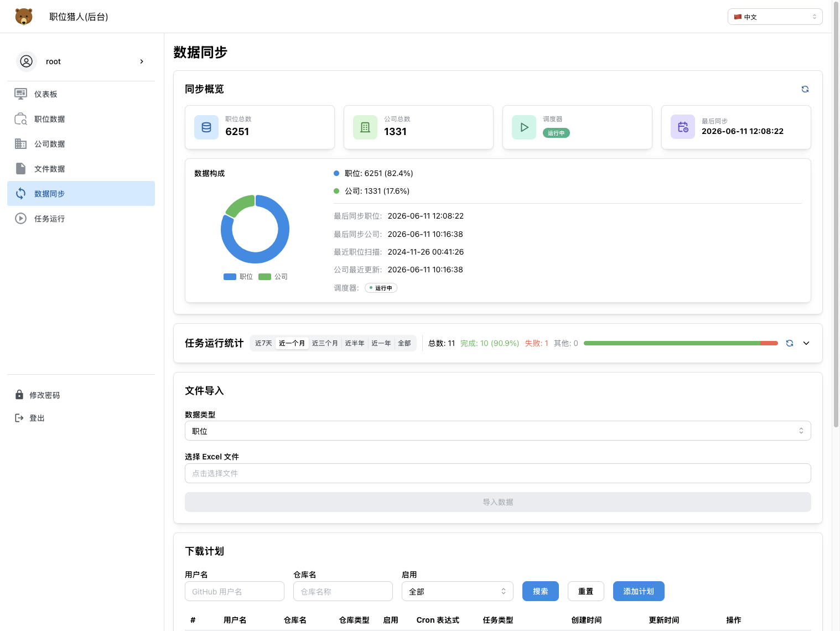
Task: Click the 更新时间 column header
Action: 664,620
